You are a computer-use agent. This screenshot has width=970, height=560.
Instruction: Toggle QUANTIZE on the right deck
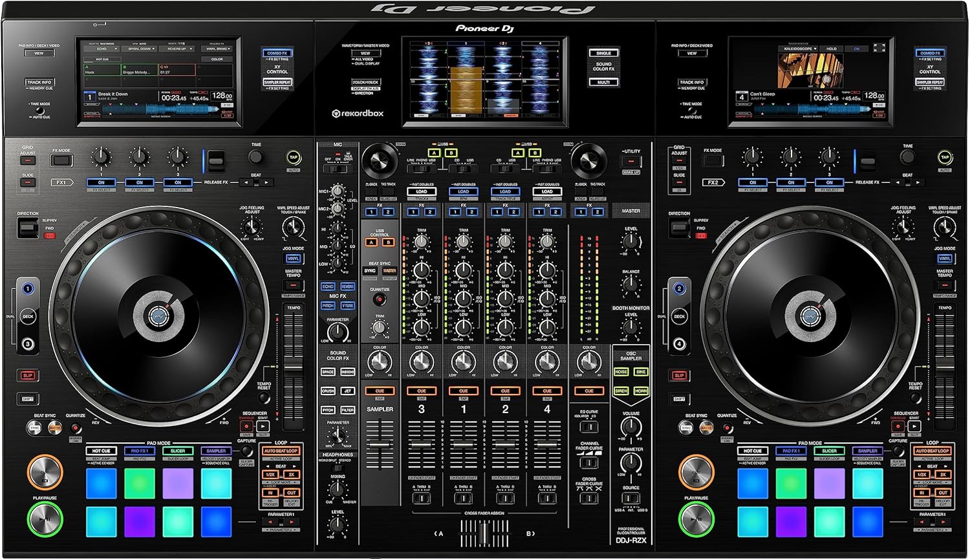pyautogui.click(x=727, y=428)
